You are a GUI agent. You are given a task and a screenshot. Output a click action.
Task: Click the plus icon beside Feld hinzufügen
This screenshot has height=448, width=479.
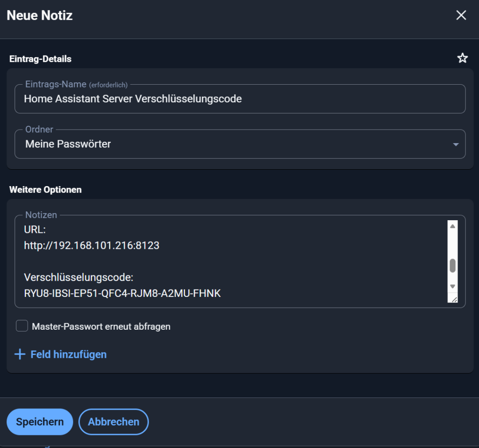20,354
